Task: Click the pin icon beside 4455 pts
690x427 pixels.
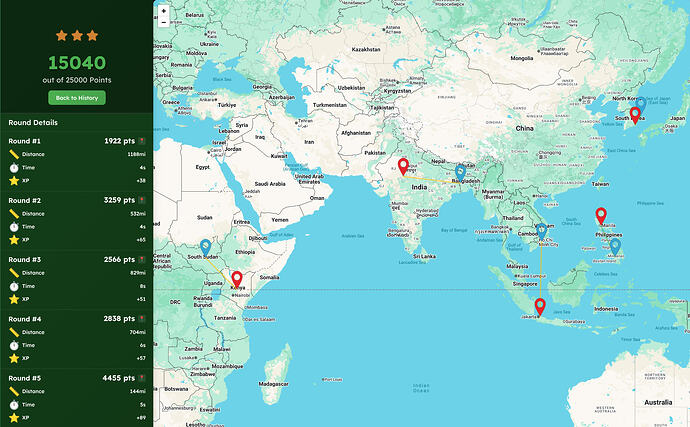Action: (x=142, y=378)
